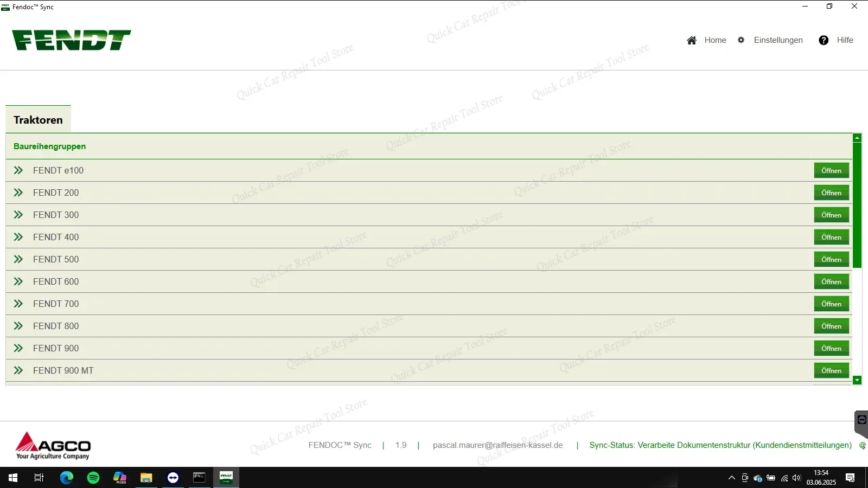
Task: Select the "FENDT 700" row label
Action: click(x=56, y=304)
